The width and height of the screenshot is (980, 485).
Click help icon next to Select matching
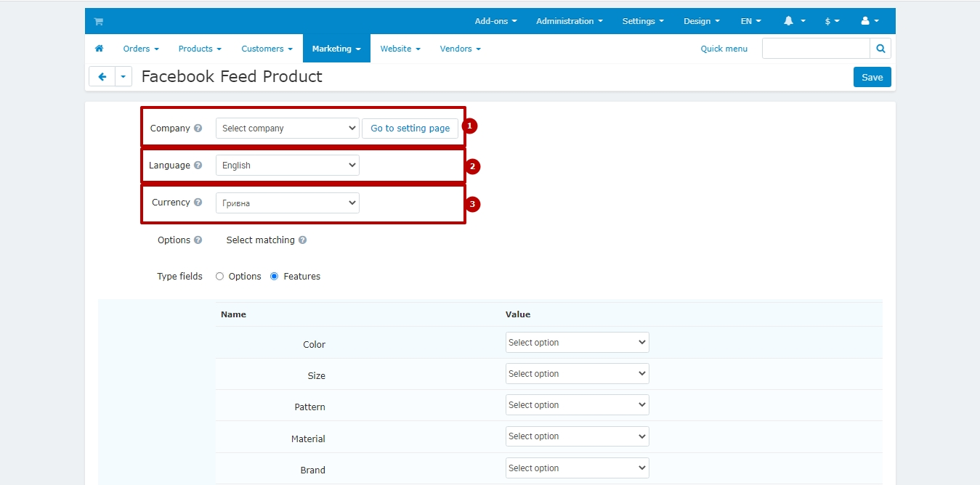point(302,240)
